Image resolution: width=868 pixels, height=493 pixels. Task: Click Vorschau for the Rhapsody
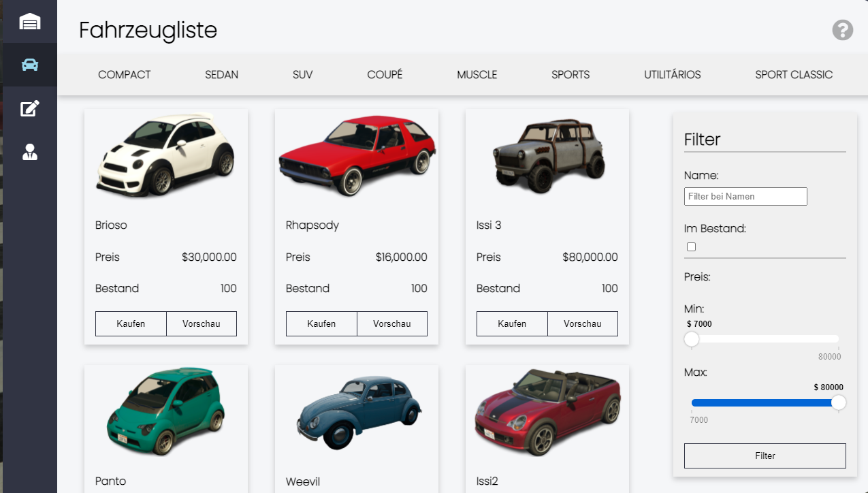(392, 324)
